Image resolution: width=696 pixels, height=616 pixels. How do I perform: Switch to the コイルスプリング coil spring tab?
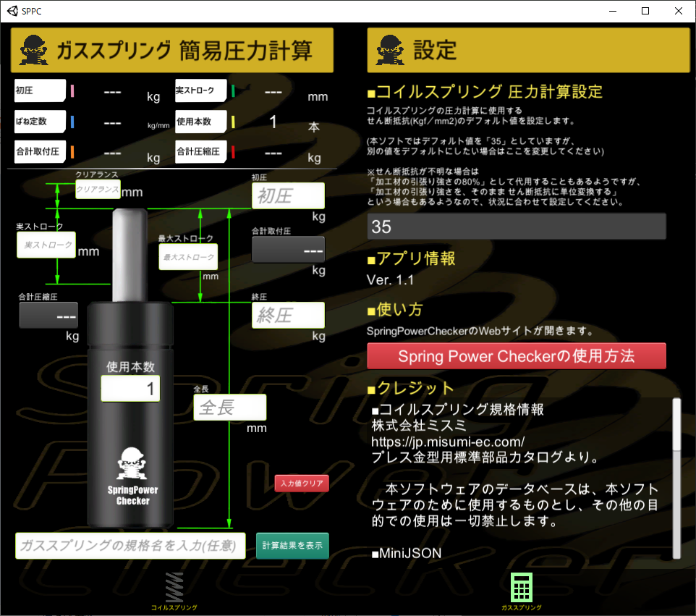click(x=174, y=591)
